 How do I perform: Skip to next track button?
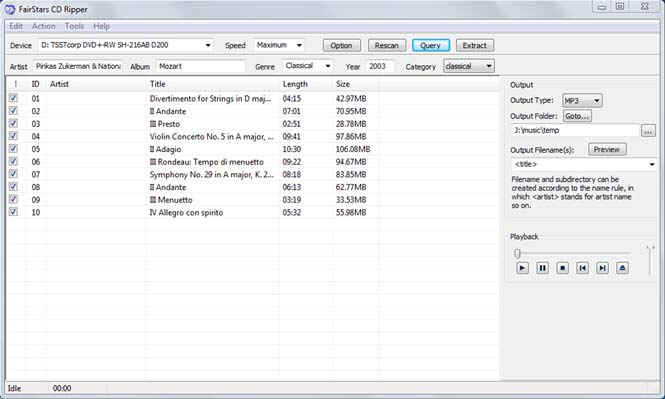(x=602, y=268)
